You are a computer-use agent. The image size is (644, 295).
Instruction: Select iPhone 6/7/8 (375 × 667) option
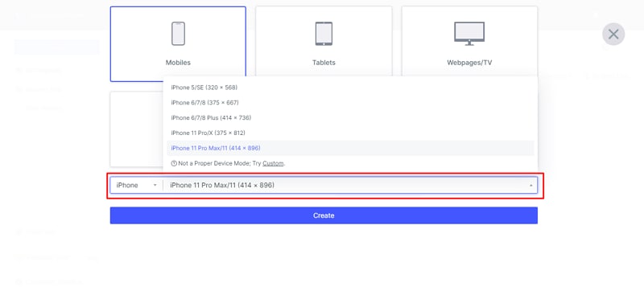350,103
